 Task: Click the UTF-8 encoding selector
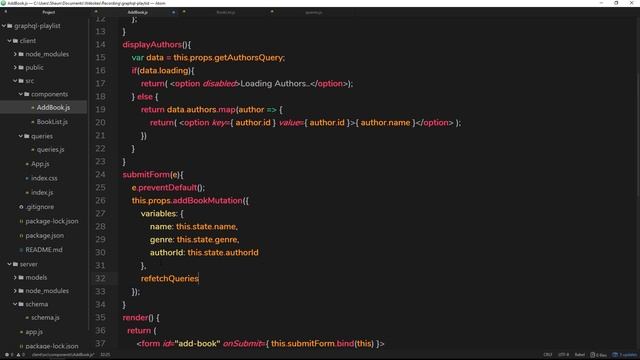564,355
